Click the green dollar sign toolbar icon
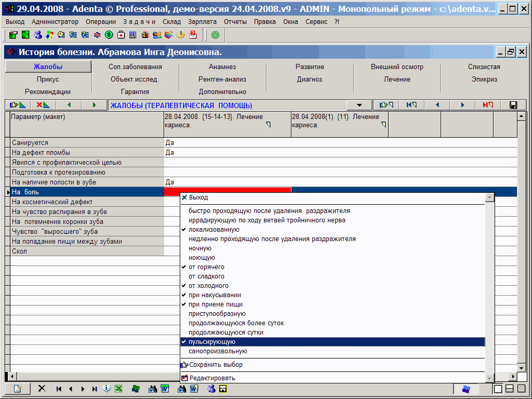Image resolution: width=532 pixels, height=399 pixels. [109, 35]
